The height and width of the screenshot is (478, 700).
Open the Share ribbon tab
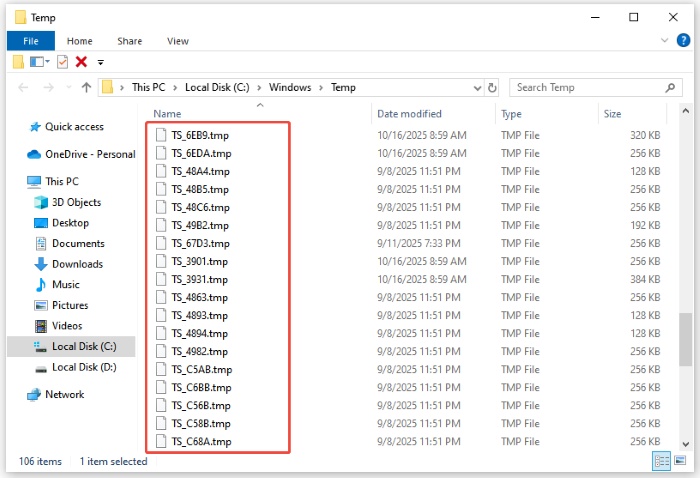point(129,41)
